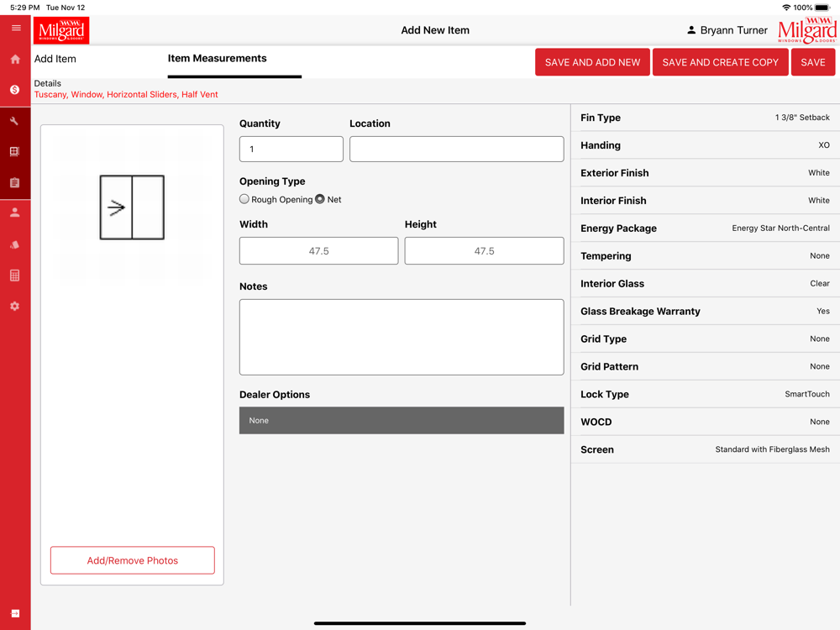The height and width of the screenshot is (630, 840).
Task: Change the Screen option row
Action: (x=705, y=449)
